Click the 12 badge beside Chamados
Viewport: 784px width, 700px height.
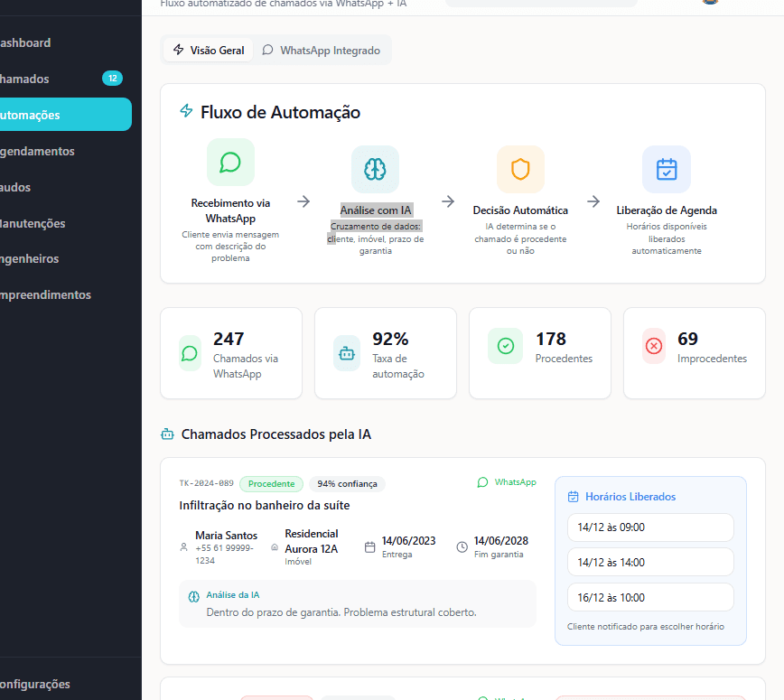[113, 78]
